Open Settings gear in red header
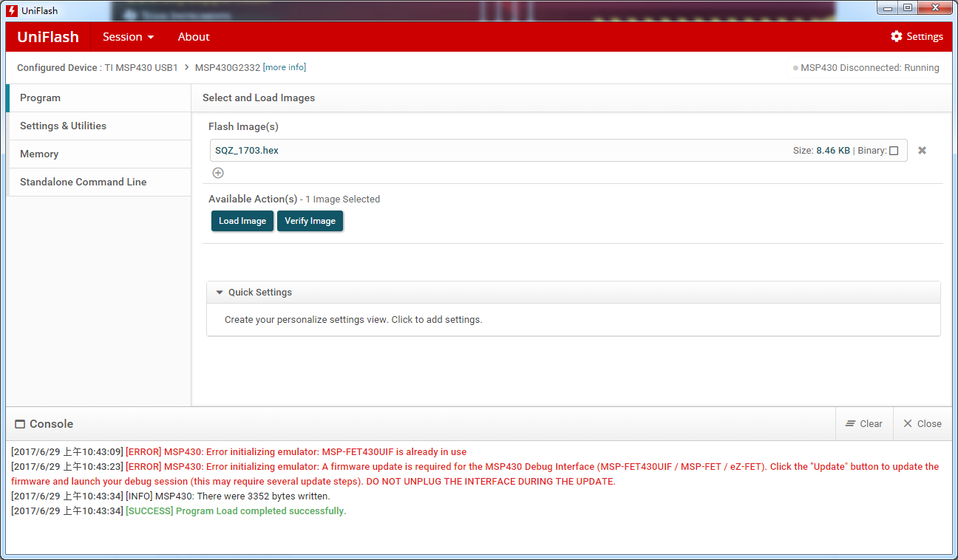Image resolution: width=958 pixels, height=560 pixels. tap(917, 36)
